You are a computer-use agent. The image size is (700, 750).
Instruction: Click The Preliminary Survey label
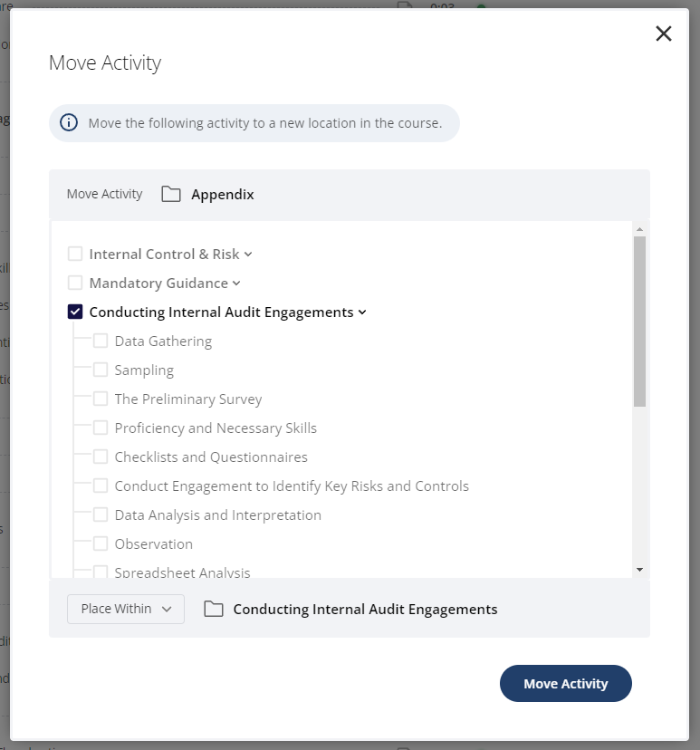pos(188,399)
